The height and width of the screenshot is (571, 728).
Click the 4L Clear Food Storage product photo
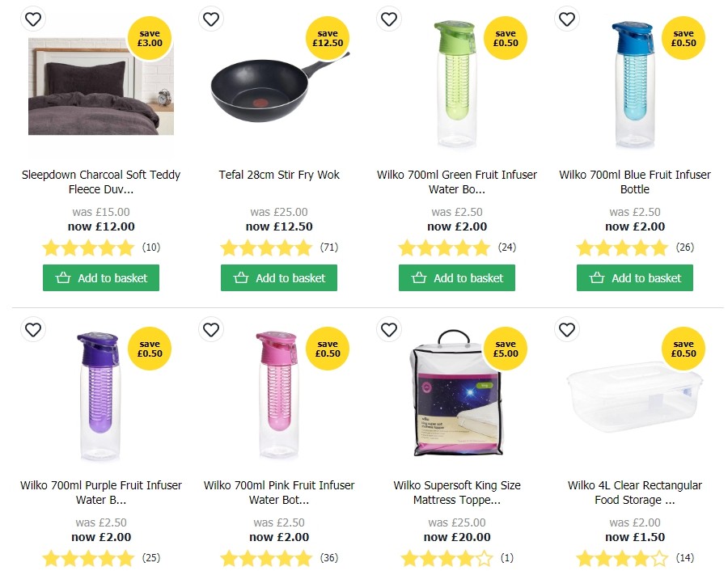tap(634, 404)
